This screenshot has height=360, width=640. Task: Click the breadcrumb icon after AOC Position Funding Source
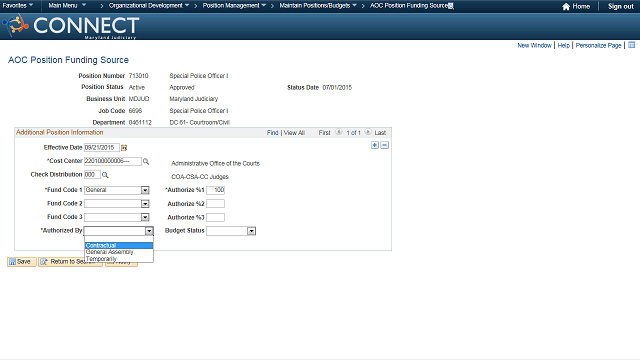[451, 6]
